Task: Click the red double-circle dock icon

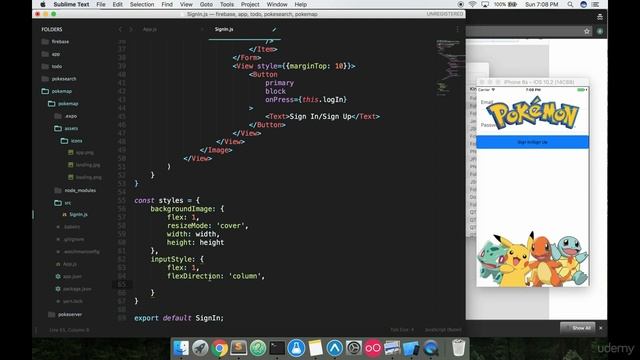Action: (373, 348)
